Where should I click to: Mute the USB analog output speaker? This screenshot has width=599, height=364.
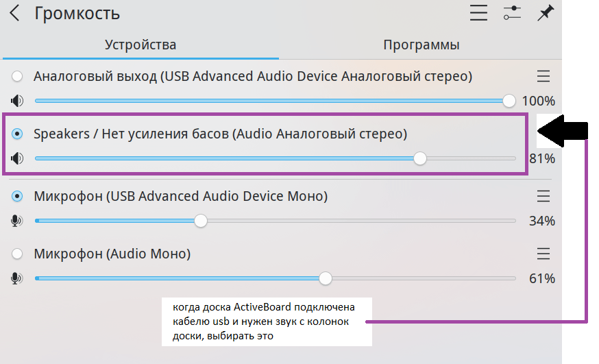[x=17, y=101]
